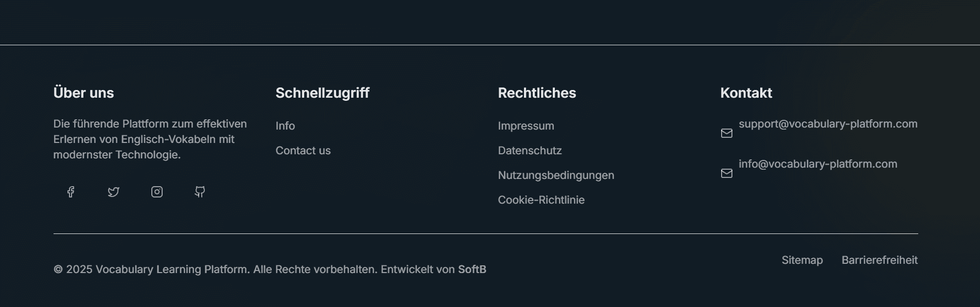Viewport: 980px width, 307px height.
Task: Open the Impressum page
Action: coord(526,126)
